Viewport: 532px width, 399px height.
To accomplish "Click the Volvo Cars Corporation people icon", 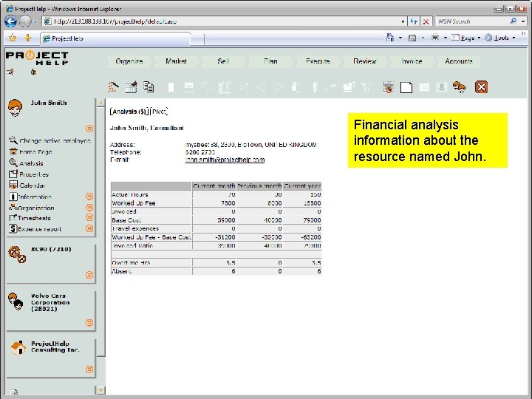I will 16,301.
